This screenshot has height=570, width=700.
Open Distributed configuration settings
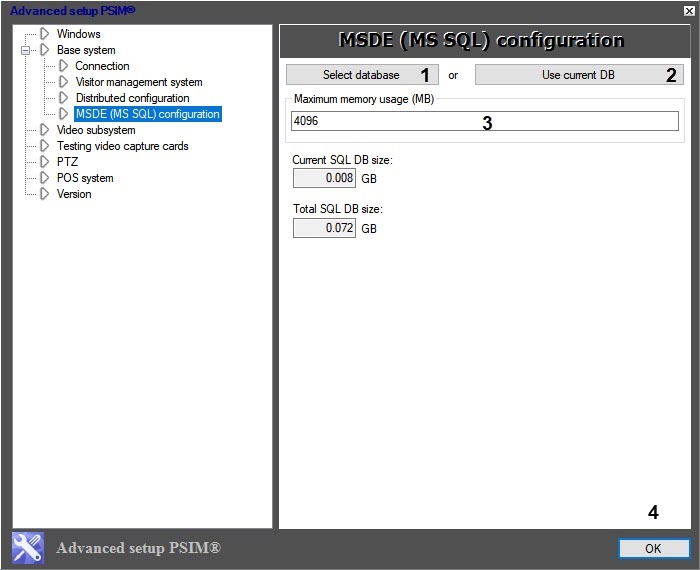point(133,98)
